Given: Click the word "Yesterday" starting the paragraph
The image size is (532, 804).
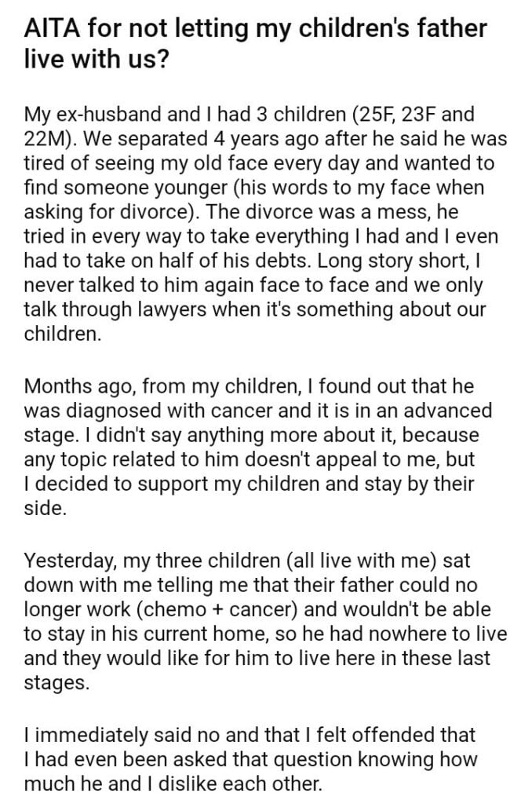Looking at the screenshot, I should point(67,561).
